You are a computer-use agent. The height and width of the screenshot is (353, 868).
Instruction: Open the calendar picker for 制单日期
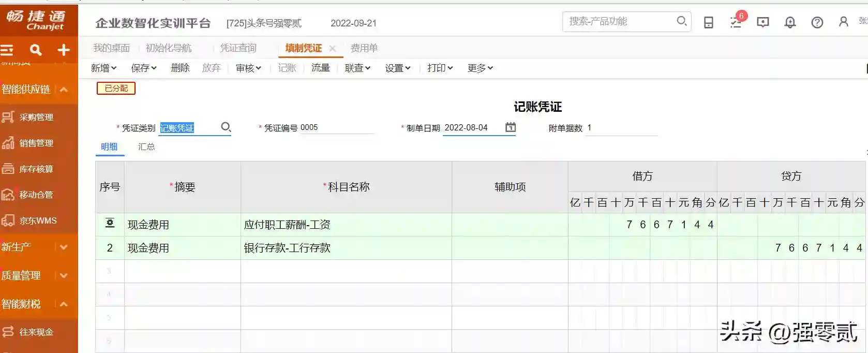tap(510, 127)
